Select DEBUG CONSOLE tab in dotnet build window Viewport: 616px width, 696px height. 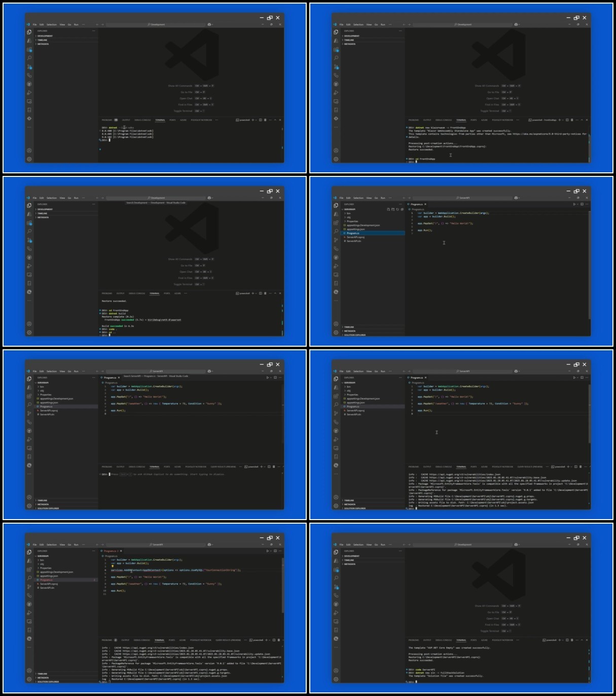[x=137, y=294]
